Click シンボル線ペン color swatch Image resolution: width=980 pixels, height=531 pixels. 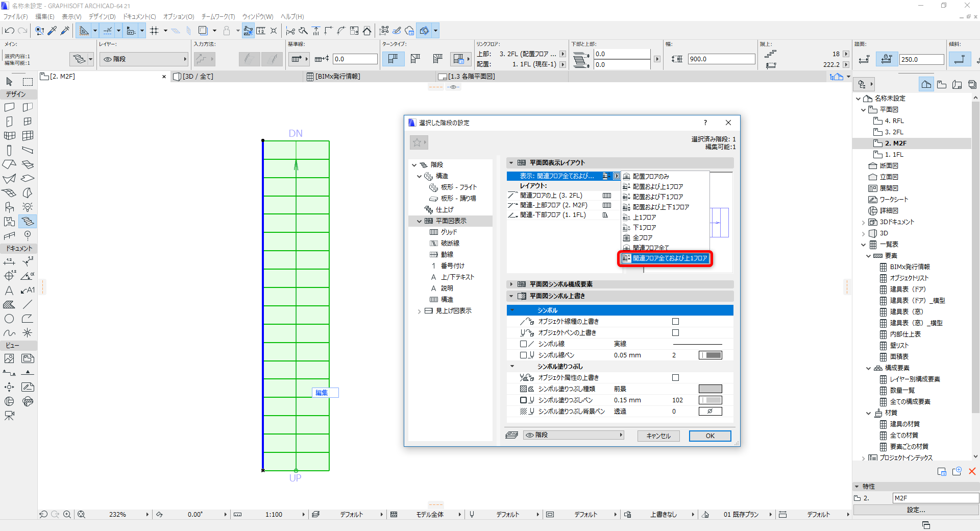click(710, 355)
